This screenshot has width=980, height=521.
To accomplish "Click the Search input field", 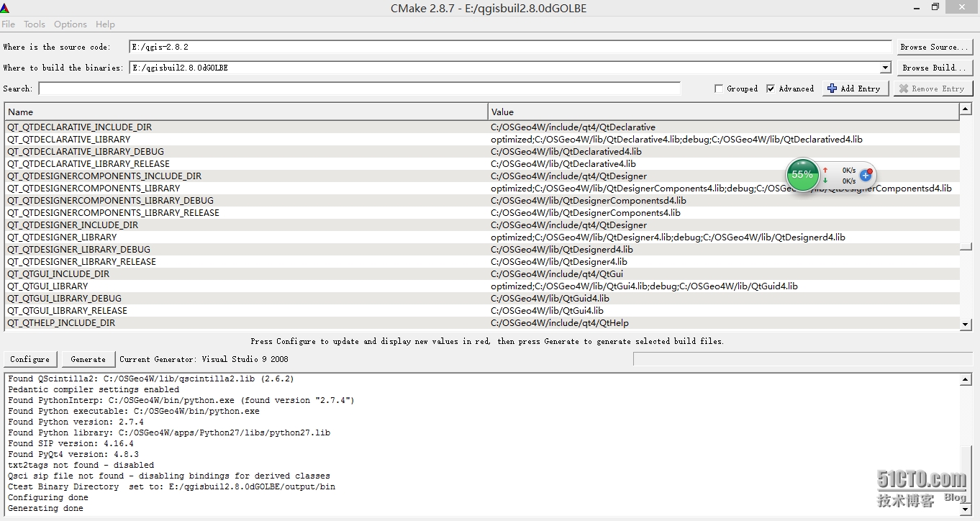I will coord(359,89).
